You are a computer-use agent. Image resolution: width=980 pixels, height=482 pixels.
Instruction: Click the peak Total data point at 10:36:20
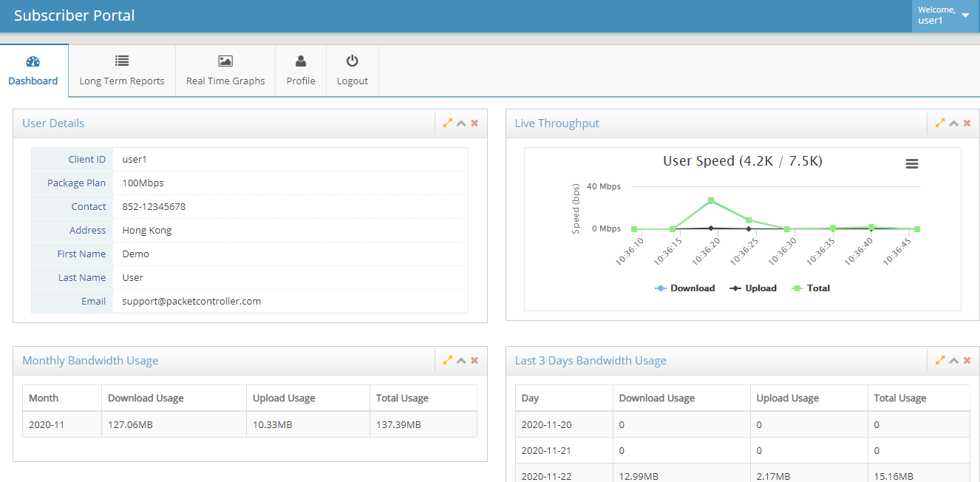(x=711, y=200)
